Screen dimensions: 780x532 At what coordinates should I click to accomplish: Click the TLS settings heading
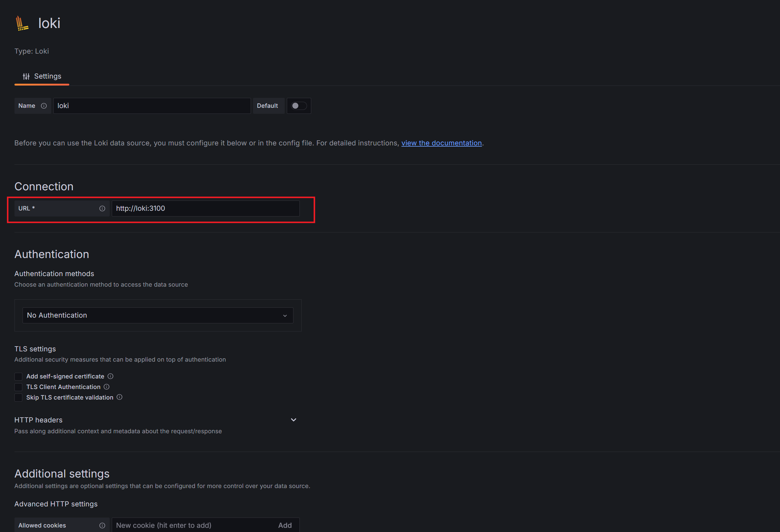tap(35, 349)
